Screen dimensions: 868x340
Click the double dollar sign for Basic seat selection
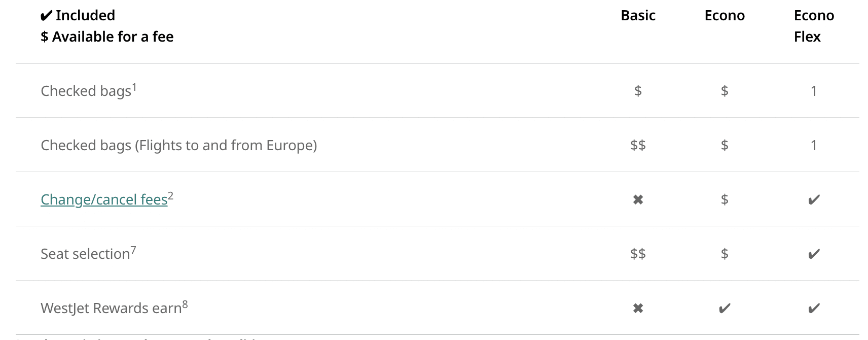coord(638,254)
